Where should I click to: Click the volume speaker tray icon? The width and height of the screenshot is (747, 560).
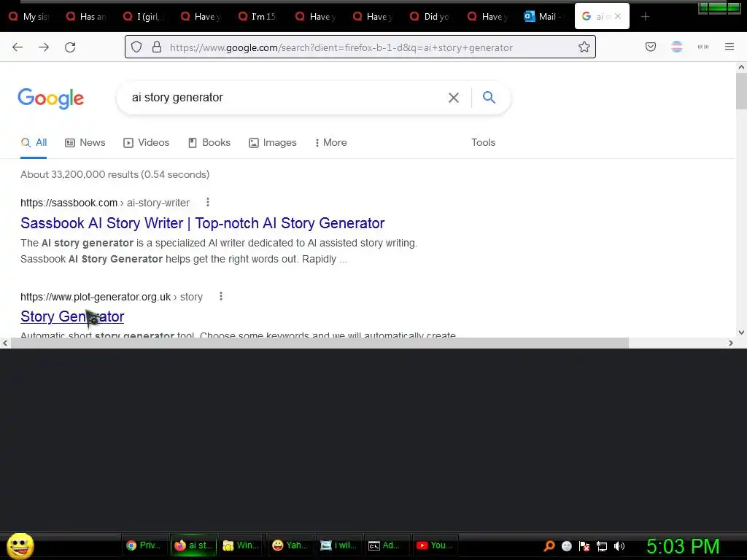point(619,546)
